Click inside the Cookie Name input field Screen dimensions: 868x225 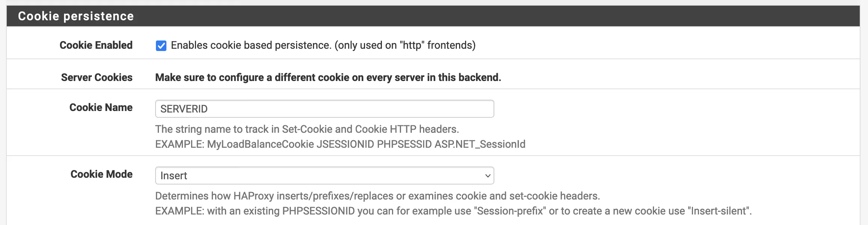[x=325, y=108]
